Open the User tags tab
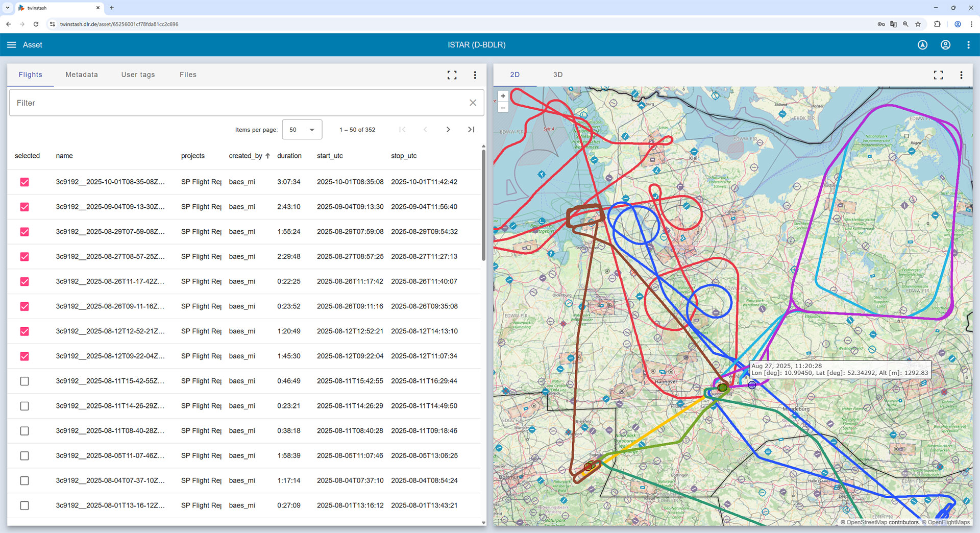 click(138, 75)
